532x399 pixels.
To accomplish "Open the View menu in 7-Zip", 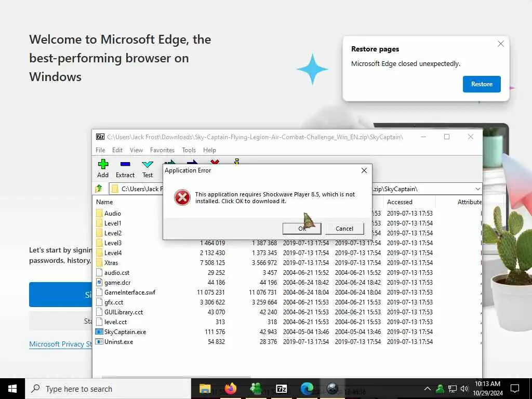I will click(136, 150).
